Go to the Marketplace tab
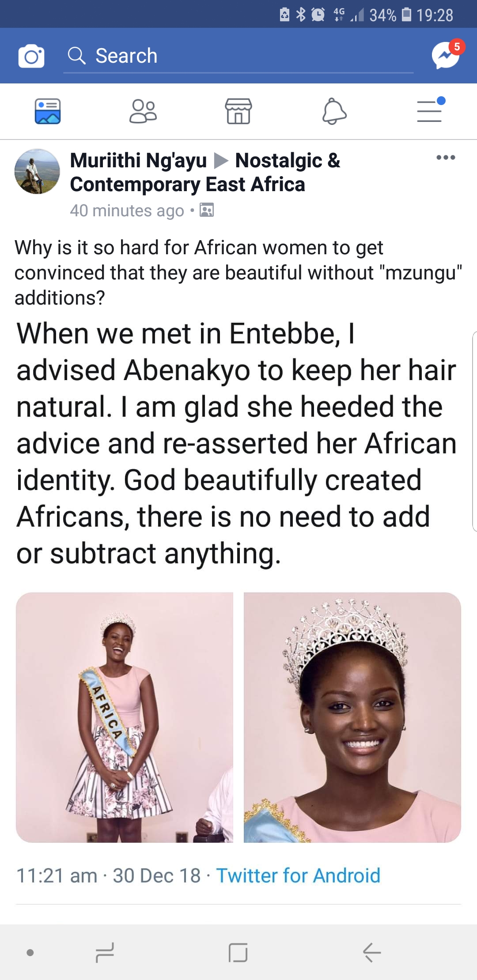Viewport: 477px width, 980px height. pos(238,111)
